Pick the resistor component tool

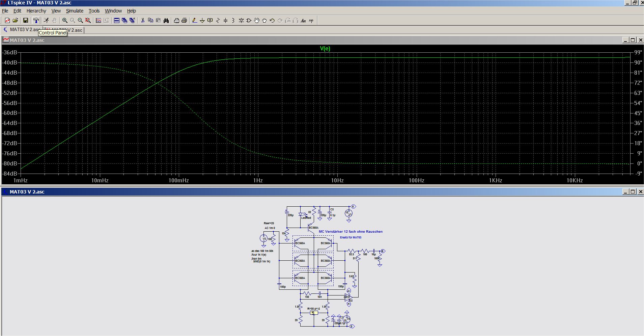point(218,21)
